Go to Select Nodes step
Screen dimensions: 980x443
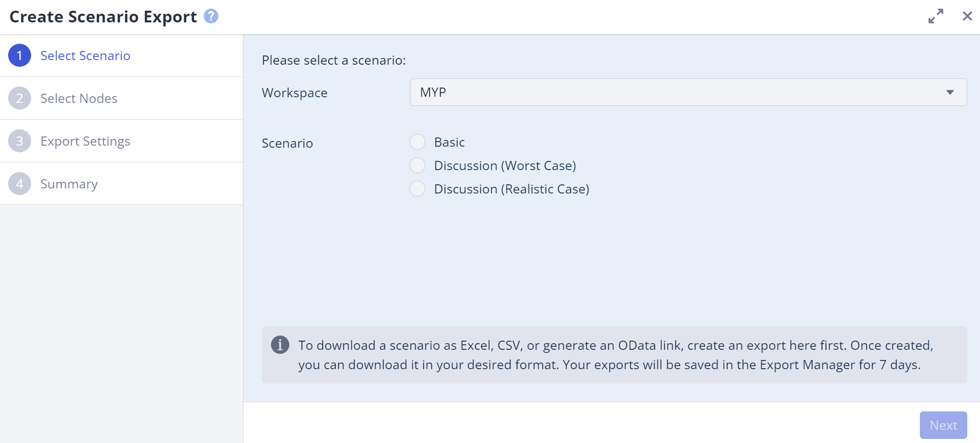(x=79, y=98)
